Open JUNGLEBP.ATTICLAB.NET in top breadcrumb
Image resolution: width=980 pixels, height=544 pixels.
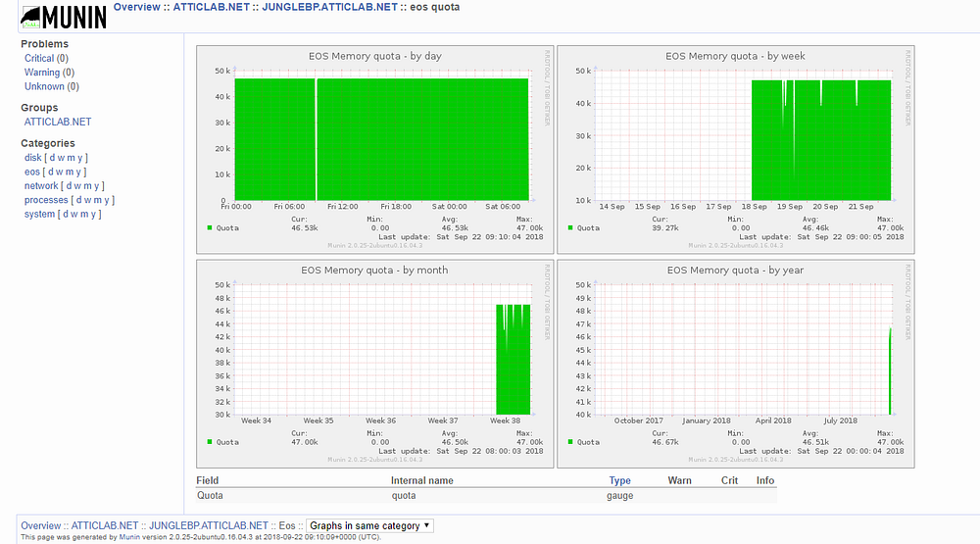[329, 7]
